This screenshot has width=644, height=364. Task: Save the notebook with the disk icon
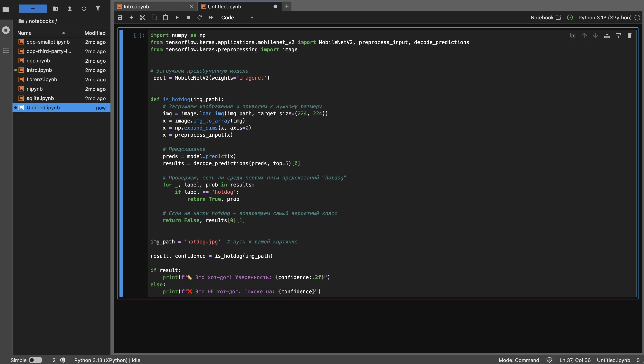pyautogui.click(x=120, y=17)
